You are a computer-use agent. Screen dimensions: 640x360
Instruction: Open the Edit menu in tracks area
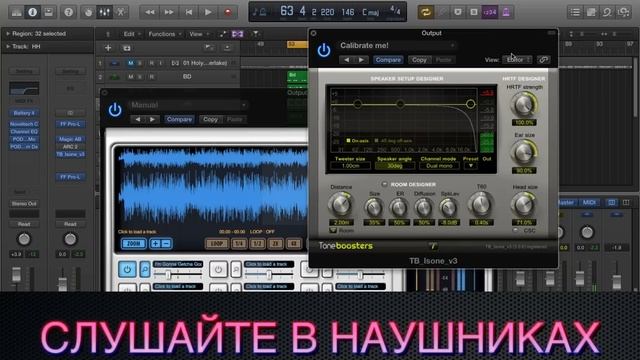pyautogui.click(x=131, y=34)
